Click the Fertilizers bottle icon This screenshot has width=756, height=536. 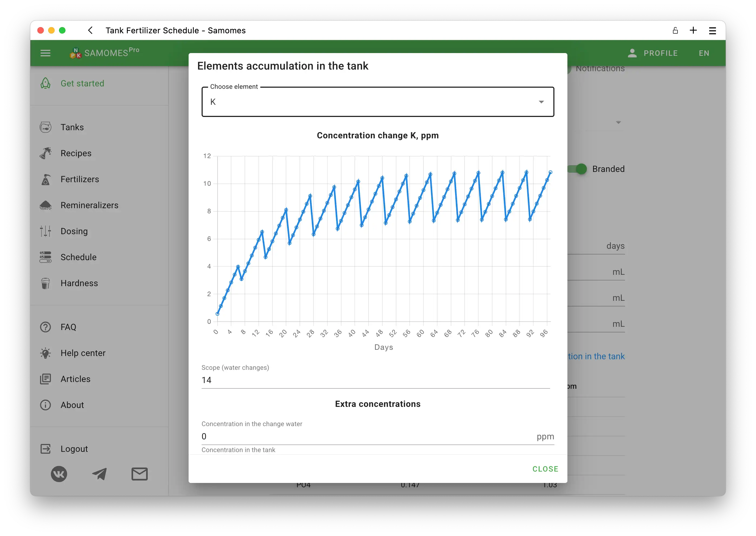tap(45, 179)
